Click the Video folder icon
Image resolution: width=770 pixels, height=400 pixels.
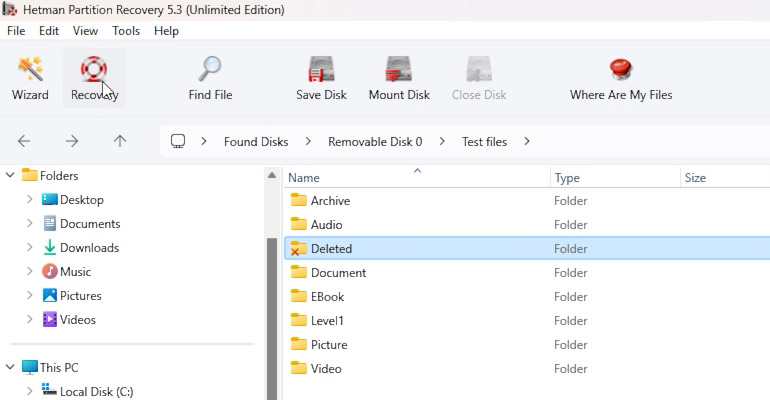coord(299,369)
